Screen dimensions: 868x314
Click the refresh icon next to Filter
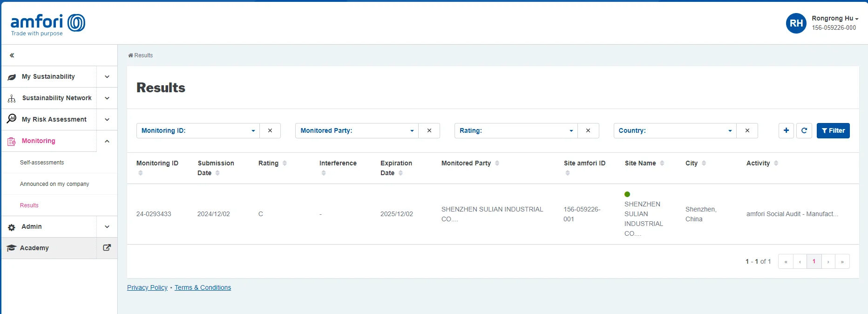[x=804, y=130]
